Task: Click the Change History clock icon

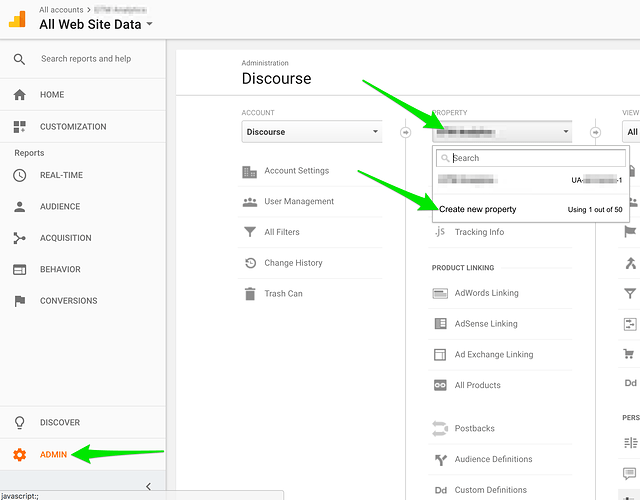Action: (250, 263)
